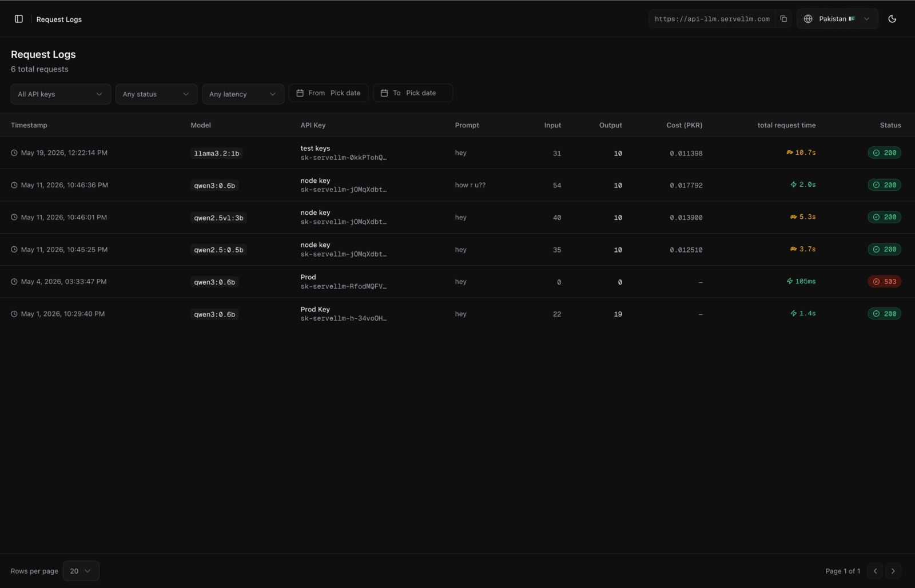
Task: Open Rows per page dropdown showing 20
Action: pos(81,571)
